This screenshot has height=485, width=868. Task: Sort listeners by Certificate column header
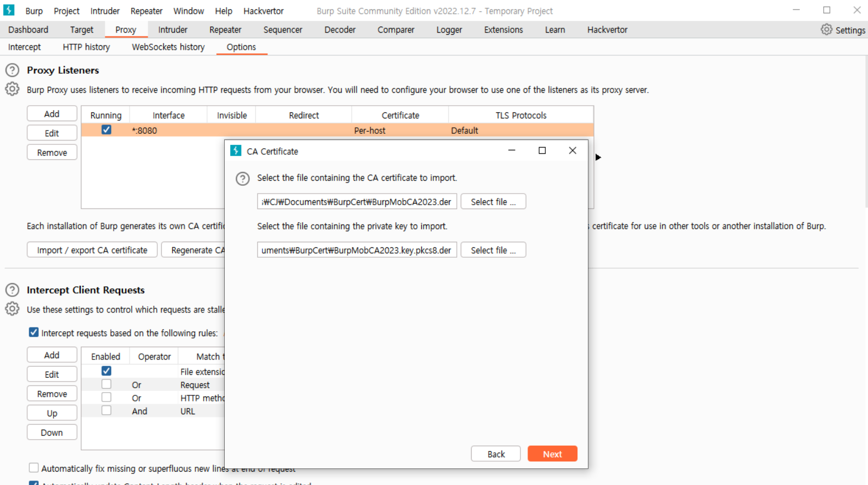pos(400,115)
